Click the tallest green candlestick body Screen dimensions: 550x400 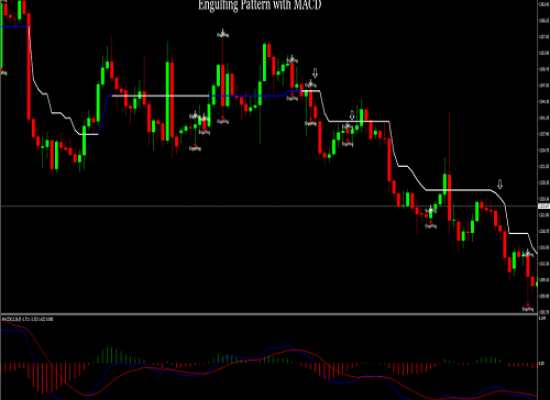coord(168,101)
